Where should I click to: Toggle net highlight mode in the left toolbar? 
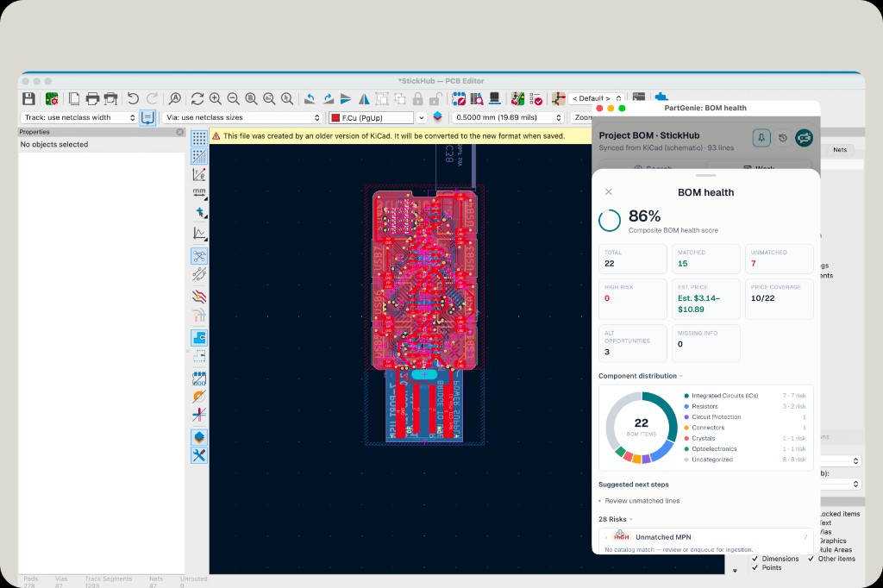199,297
